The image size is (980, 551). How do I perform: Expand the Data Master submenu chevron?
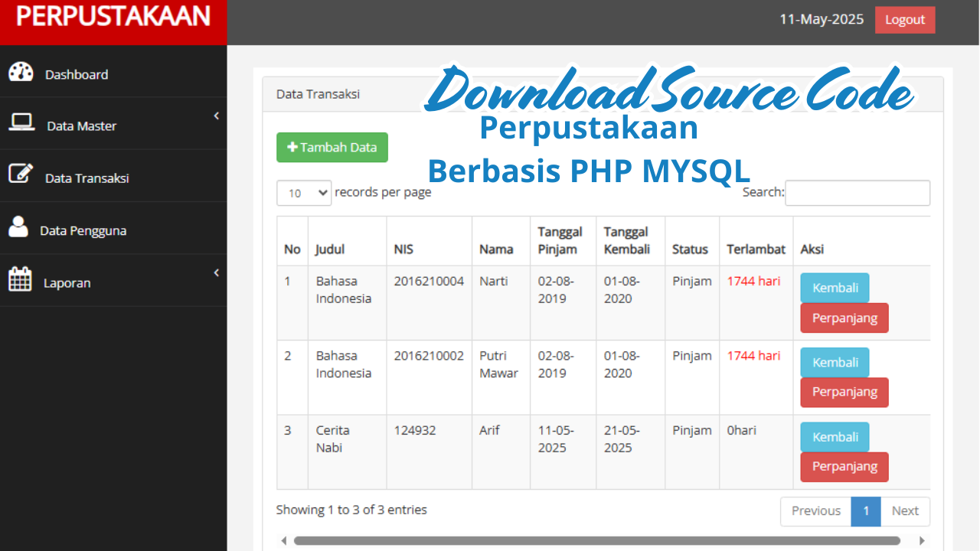(x=215, y=115)
